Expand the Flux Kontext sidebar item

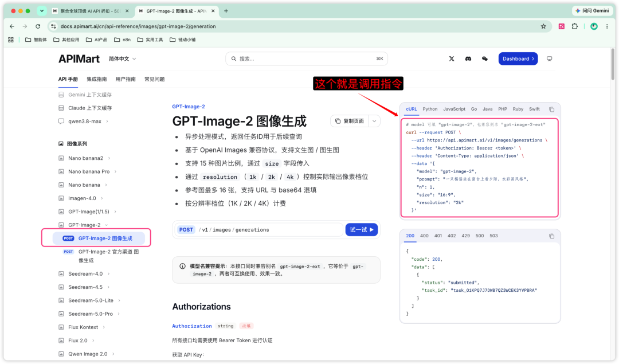point(104,327)
